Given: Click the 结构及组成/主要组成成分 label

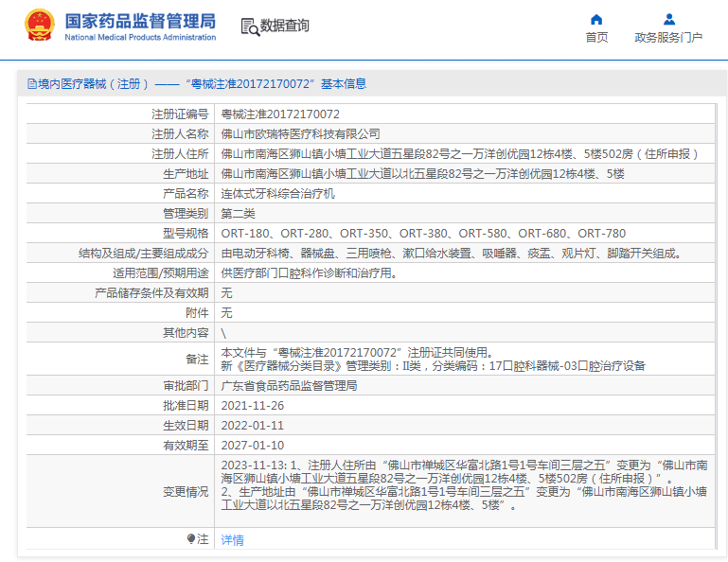Looking at the screenshot, I should [144, 254].
